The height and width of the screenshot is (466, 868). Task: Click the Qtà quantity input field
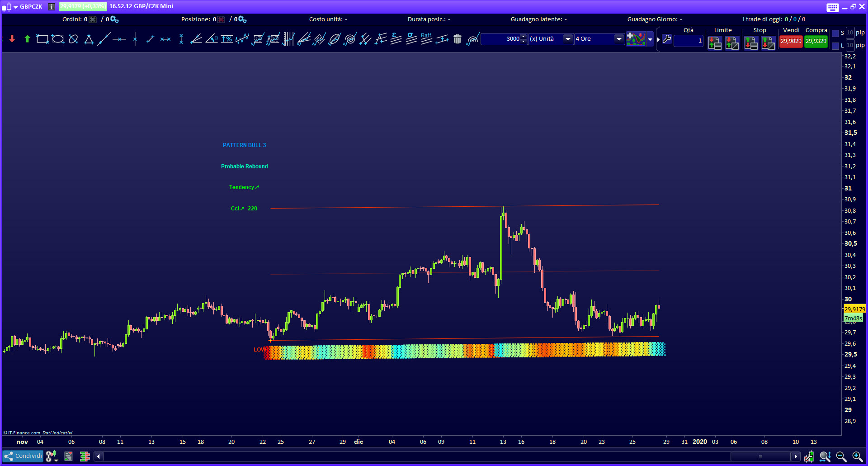tap(688, 41)
